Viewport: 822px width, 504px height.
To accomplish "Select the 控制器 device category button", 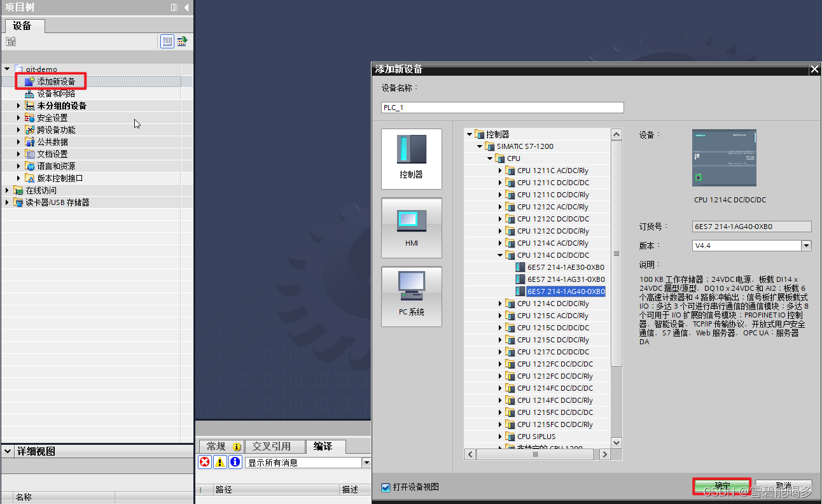I will [x=412, y=159].
